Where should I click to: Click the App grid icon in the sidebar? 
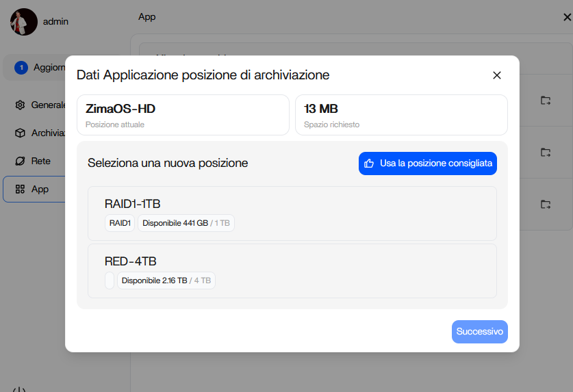point(20,189)
